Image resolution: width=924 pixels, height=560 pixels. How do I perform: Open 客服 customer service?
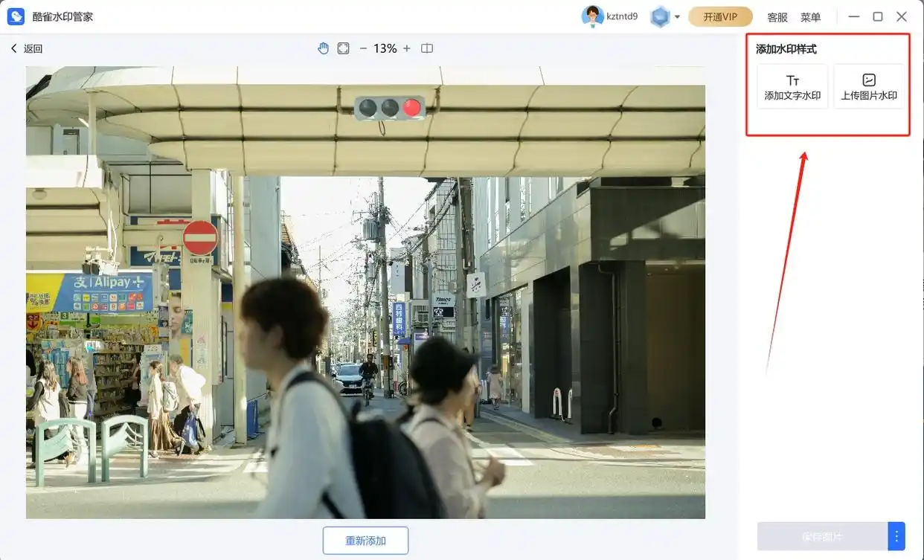point(777,17)
